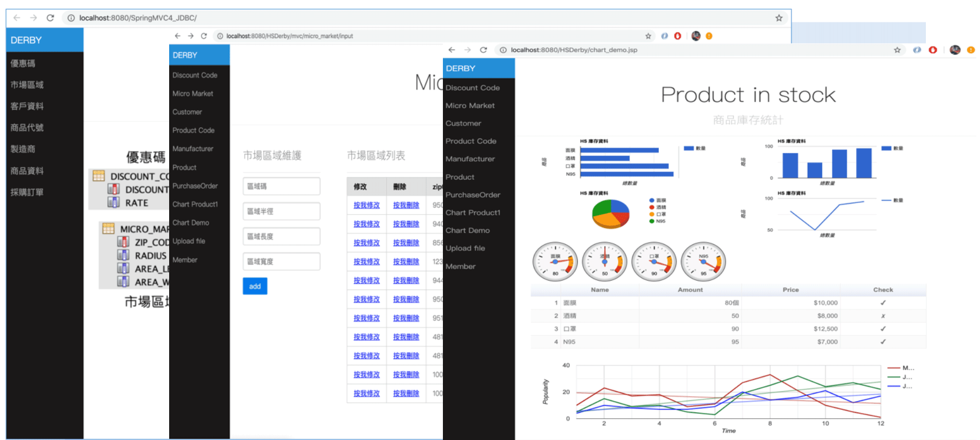Click the green N95 legend dot on pie chart
Image resolution: width=980 pixels, height=440 pixels.
click(x=652, y=221)
